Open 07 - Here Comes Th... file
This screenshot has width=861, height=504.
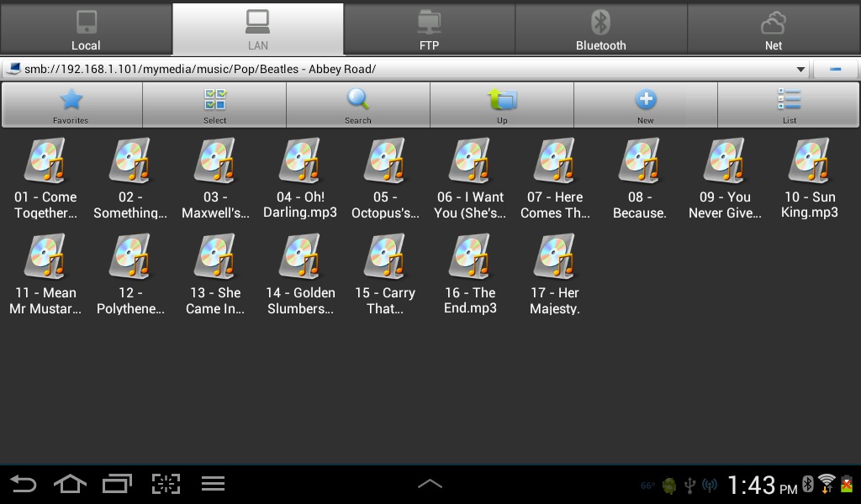coord(555,178)
